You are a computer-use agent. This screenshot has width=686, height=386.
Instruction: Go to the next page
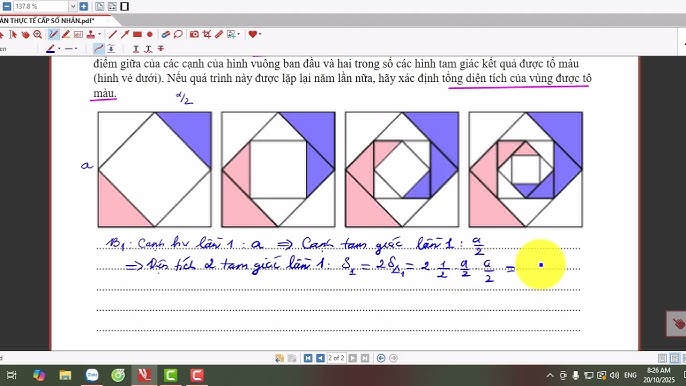tap(353, 358)
